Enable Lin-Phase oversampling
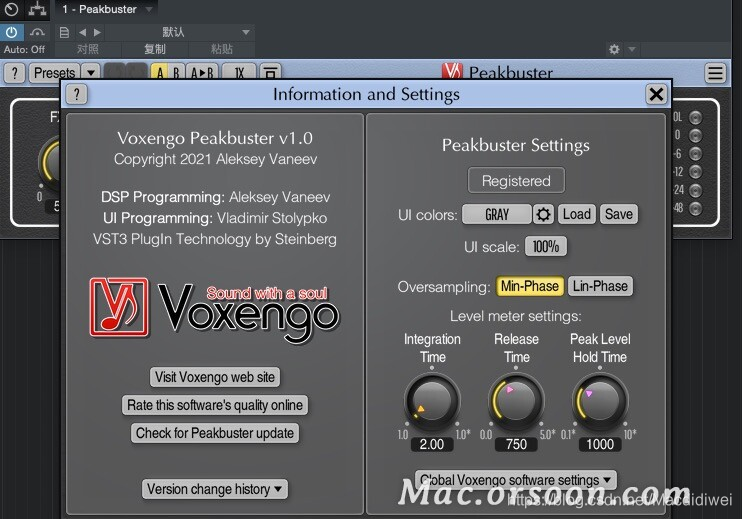Screen dimensions: 742x519 point(600,286)
